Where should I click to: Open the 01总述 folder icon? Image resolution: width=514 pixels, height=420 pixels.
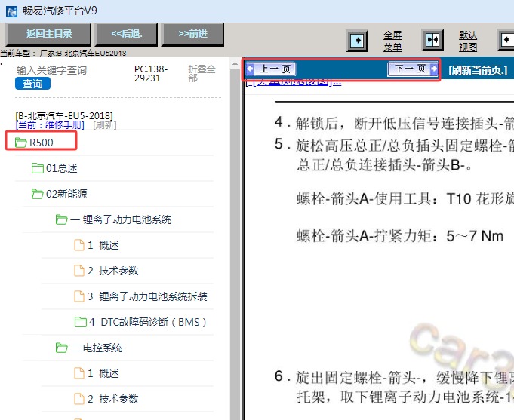pos(38,168)
